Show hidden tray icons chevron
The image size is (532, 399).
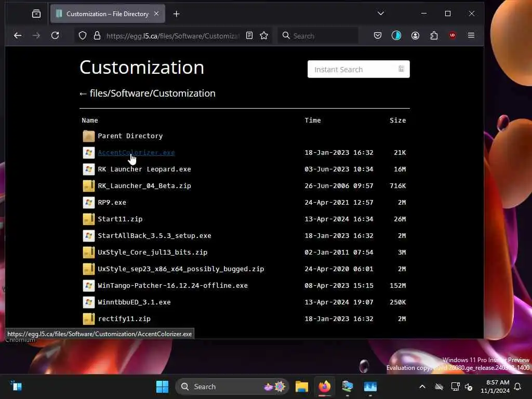point(422,387)
